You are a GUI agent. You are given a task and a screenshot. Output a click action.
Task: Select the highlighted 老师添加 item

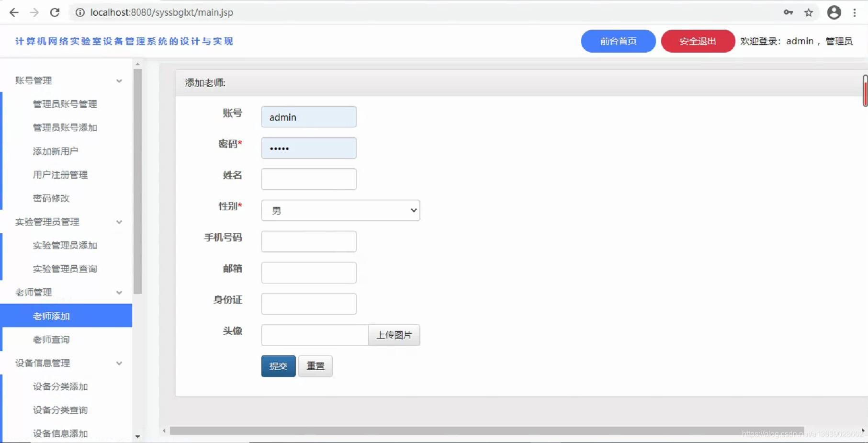(67, 316)
